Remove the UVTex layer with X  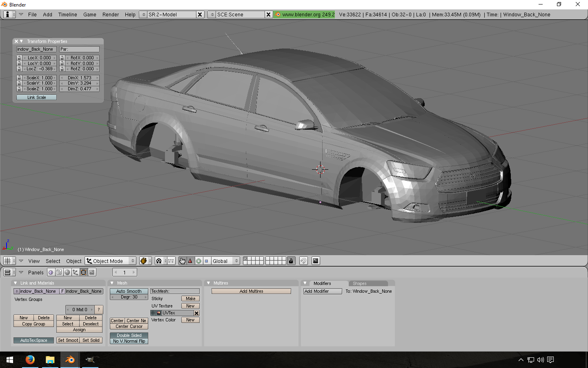(196, 313)
